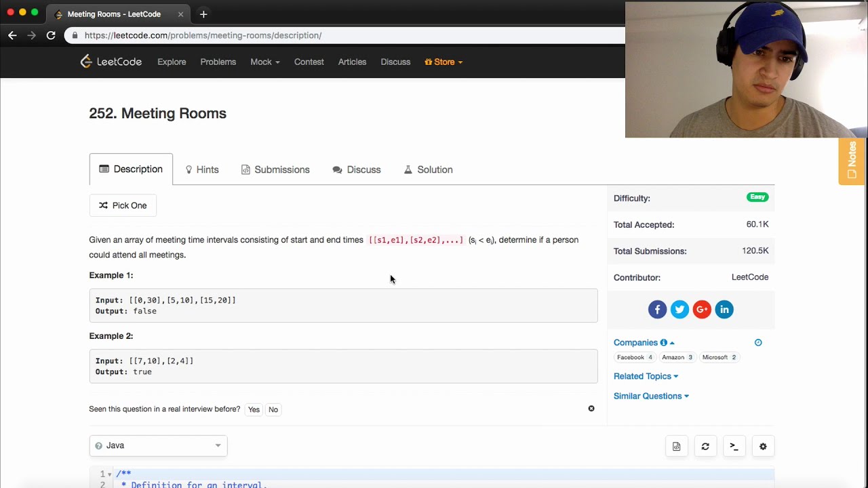Select the Microsoft company tag
The image size is (868, 488).
pyautogui.click(x=719, y=357)
